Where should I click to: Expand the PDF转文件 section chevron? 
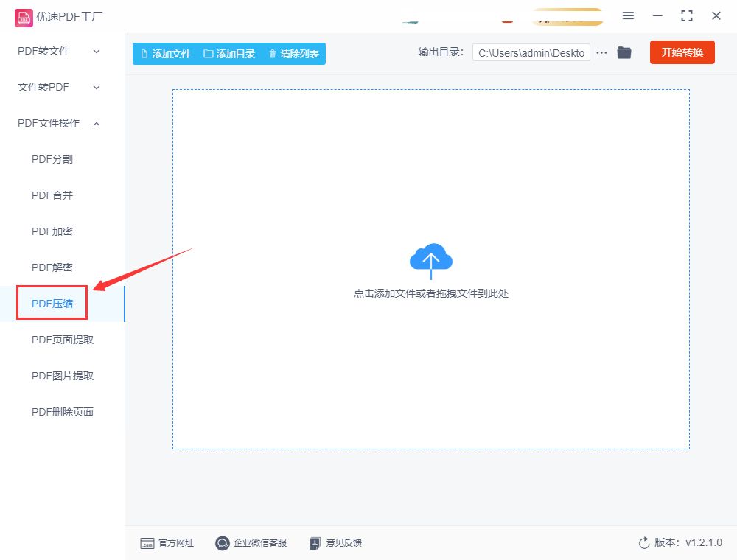[x=97, y=51]
